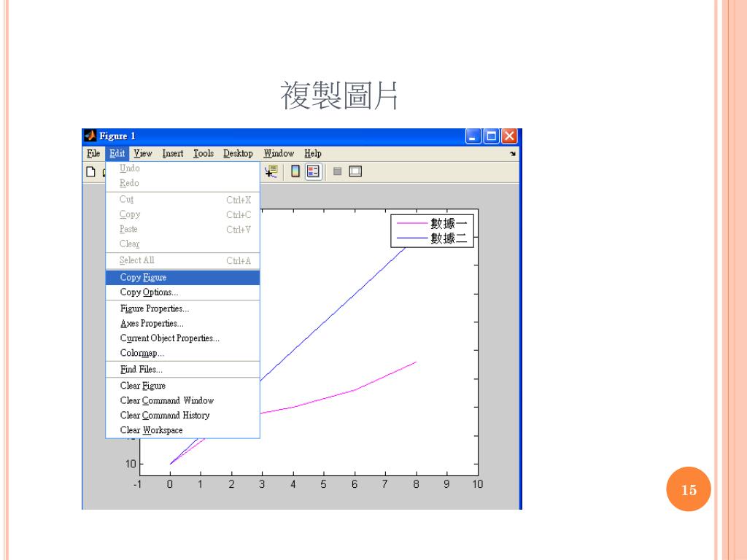Open the Insert menu

[x=172, y=153]
